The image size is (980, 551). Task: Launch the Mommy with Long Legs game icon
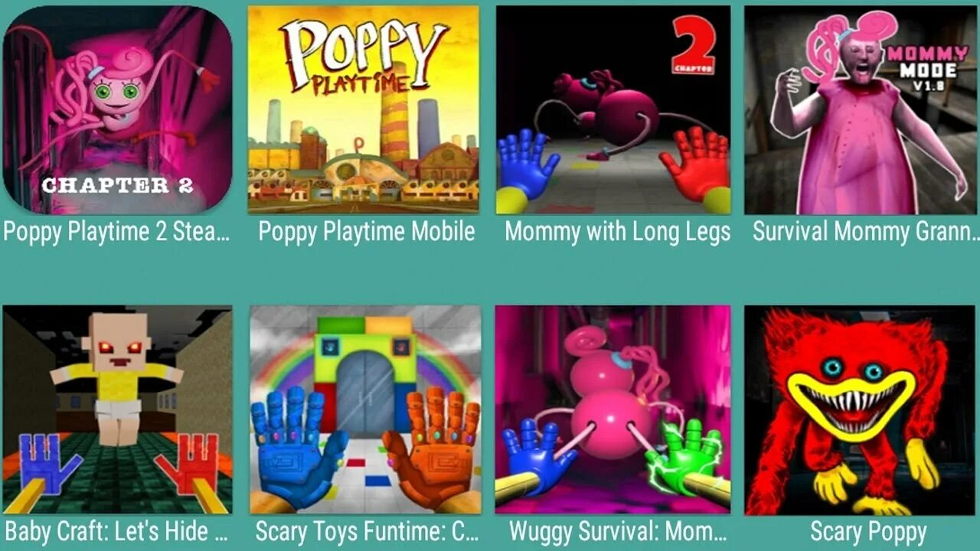coord(613,109)
